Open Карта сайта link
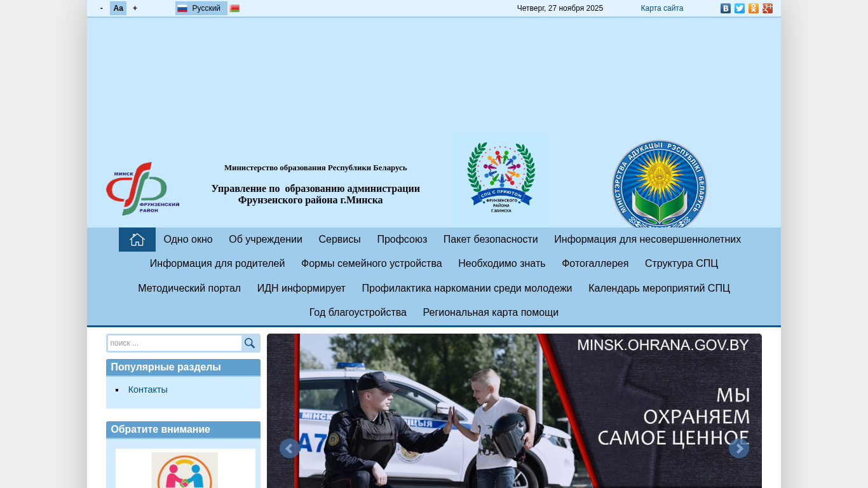 (x=661, y=8)
